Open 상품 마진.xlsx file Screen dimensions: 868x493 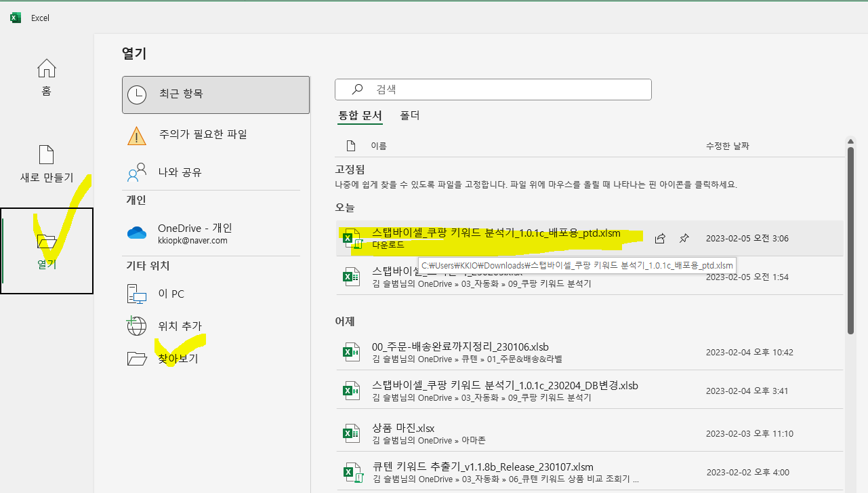[590, 433]
